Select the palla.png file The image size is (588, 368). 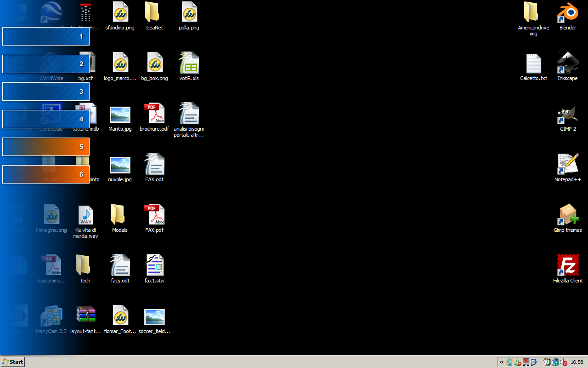pos(189,16)
